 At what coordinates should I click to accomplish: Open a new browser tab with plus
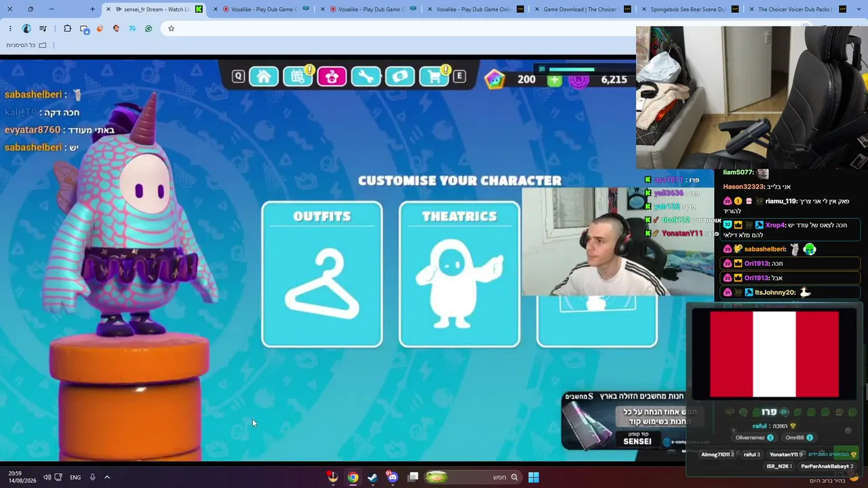(x=92, y=9)
